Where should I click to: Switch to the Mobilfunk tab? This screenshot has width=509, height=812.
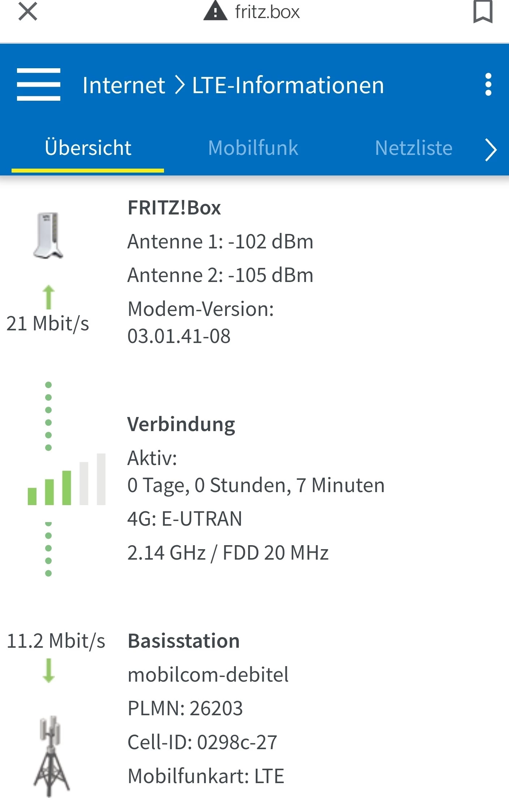tap(253, 148)
